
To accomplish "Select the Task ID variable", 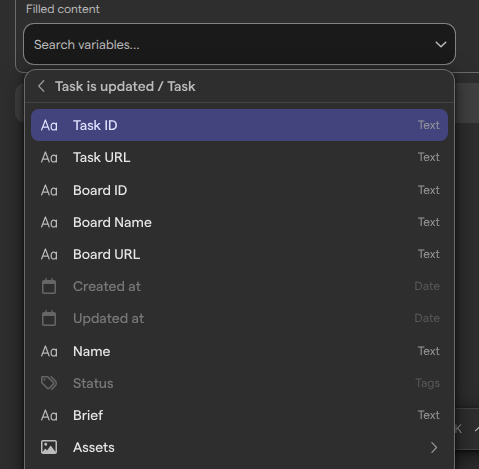I will pos(239,125).
